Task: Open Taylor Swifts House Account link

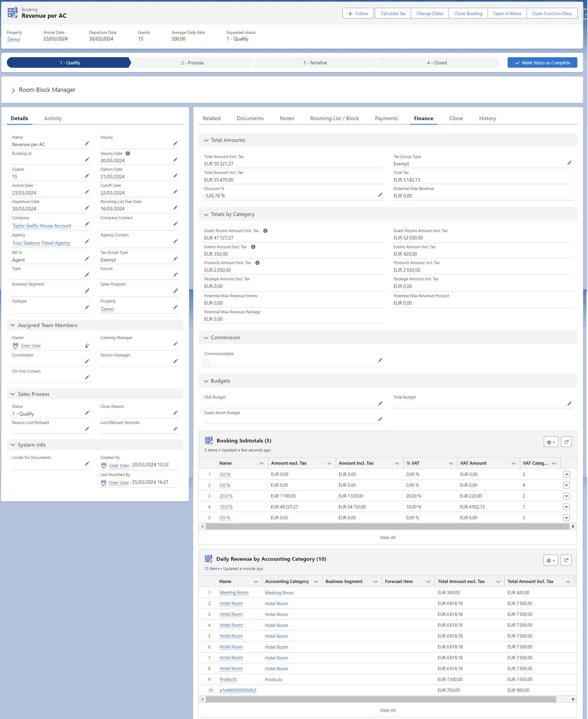Action: 42,226
